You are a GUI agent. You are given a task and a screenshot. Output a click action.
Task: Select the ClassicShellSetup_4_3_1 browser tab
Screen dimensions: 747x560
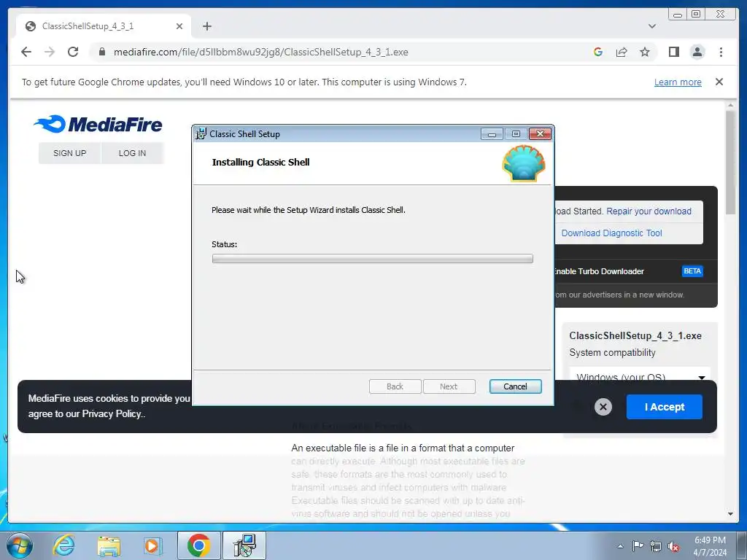[x=104, y=26]
